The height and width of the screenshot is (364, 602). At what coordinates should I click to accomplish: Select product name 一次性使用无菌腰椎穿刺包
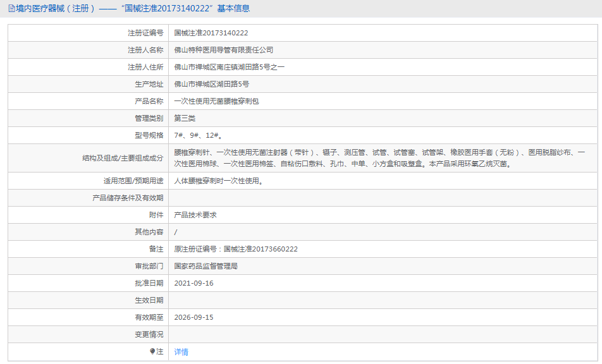[x=216, y=101]
